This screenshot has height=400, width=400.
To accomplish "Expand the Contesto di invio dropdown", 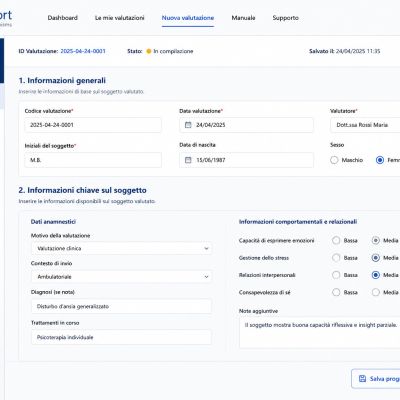I will click(122, 277).
